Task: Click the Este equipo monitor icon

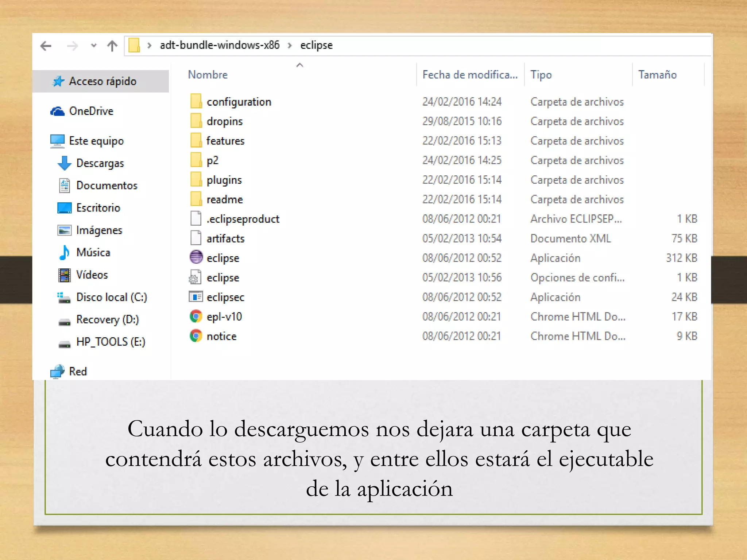Action: [57, 141]
